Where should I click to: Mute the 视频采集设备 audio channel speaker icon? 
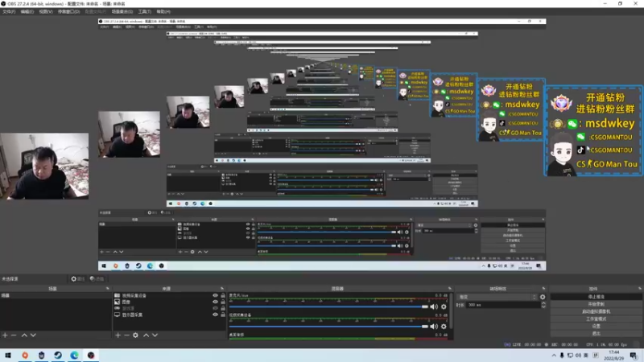tap(434, 327)
